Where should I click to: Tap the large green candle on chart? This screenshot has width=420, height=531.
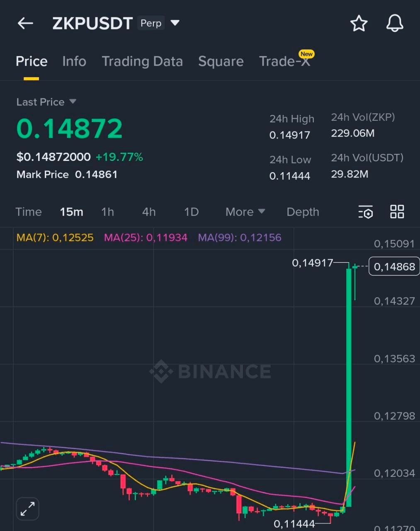tap(349, 386)
